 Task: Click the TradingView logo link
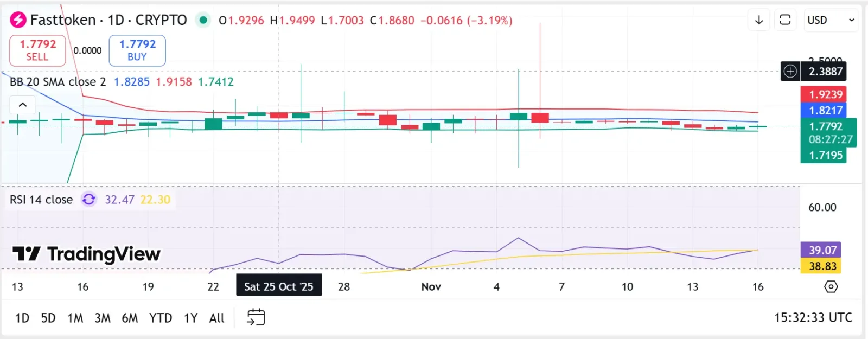point(86,254)
